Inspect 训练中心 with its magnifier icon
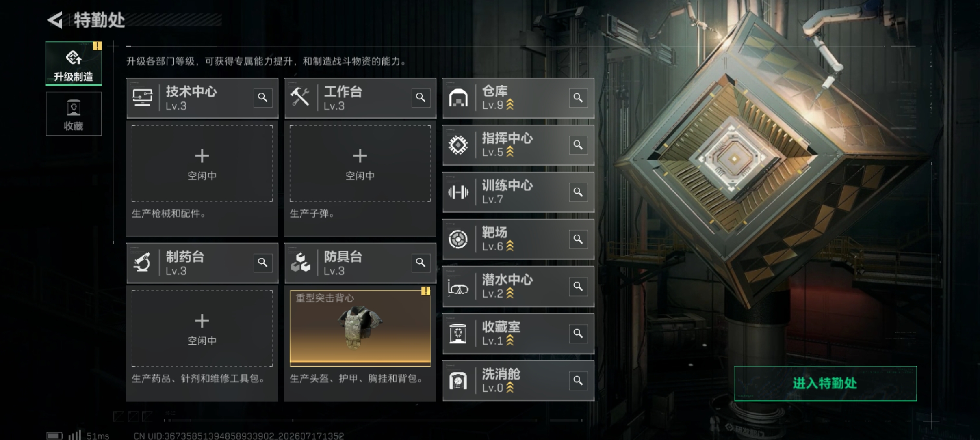Screen dimensions: 980x440 (578, 192)
